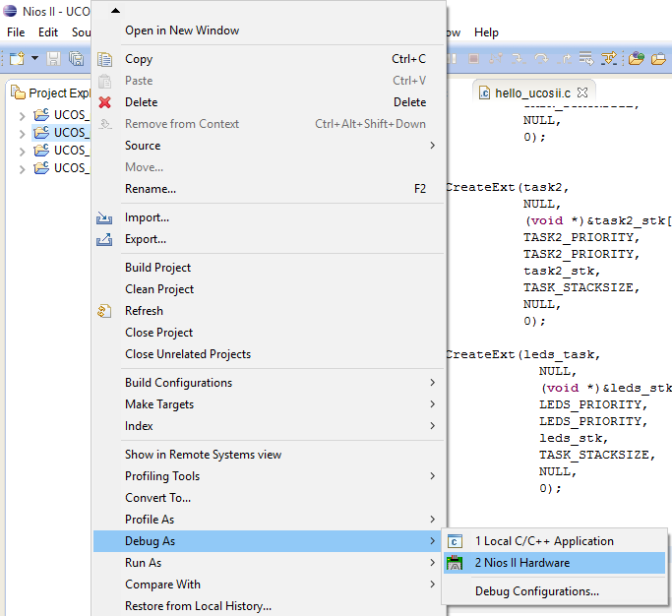Choose Restore from Local History...
The width and height of the screenshot is (672, 616).
pos(270,606)
